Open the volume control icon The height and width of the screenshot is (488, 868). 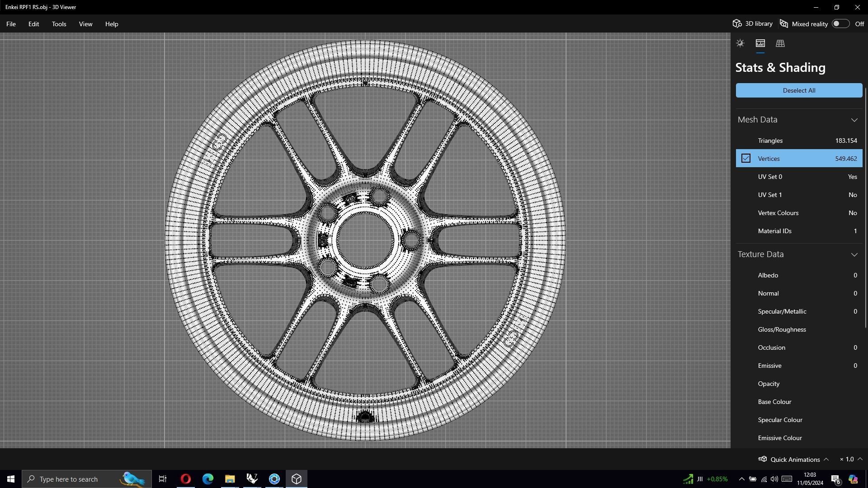(x=774, y=479)
